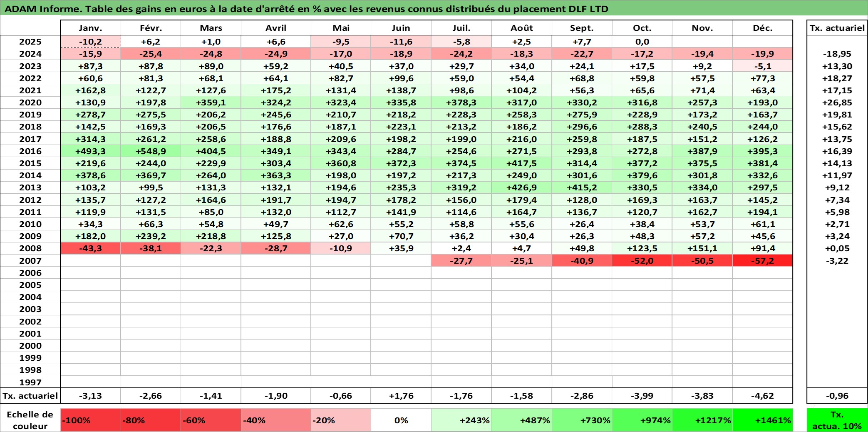The image size is (868, 432).
Task: Select the Août column header
Action: pyautogui.click(x=521, y=28)
